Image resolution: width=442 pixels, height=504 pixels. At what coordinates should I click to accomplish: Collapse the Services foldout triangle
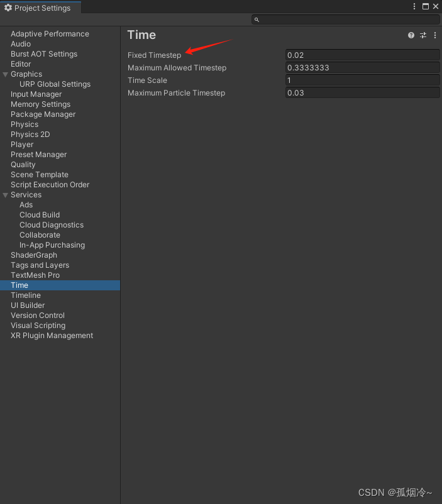[x=5, y=194]
